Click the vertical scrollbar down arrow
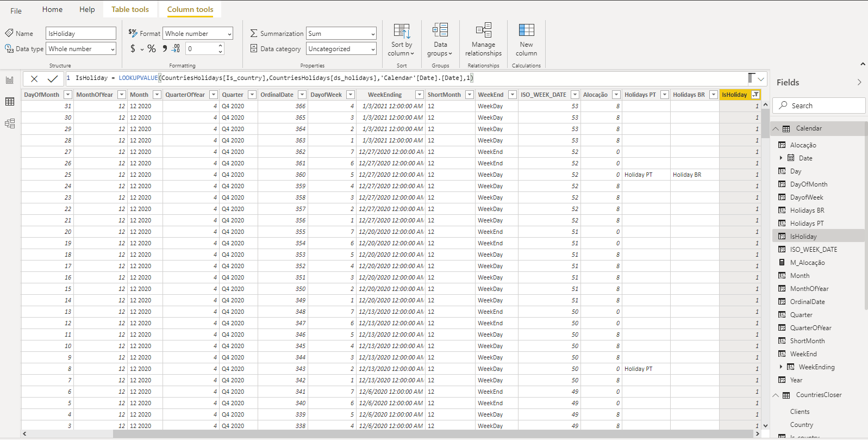Image resolution: width=868 pixels, height=440 pixels. [x=765, y=426]
